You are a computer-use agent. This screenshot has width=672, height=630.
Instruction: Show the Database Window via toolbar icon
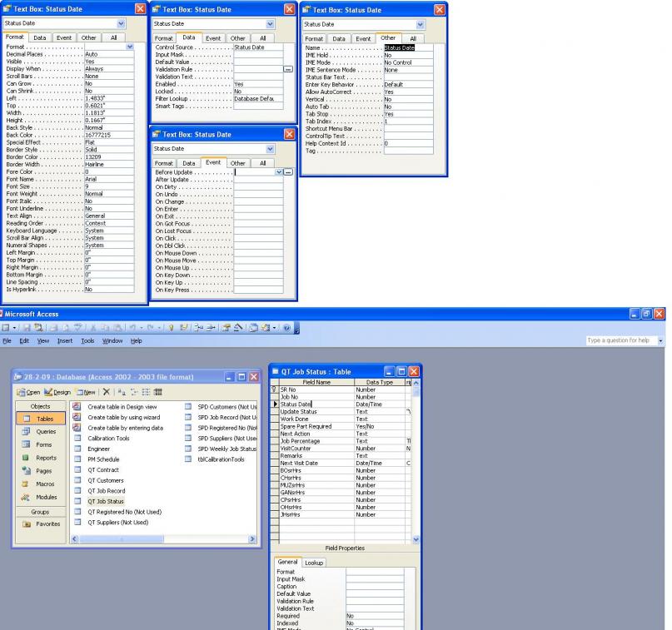click(x=254, y=328)
